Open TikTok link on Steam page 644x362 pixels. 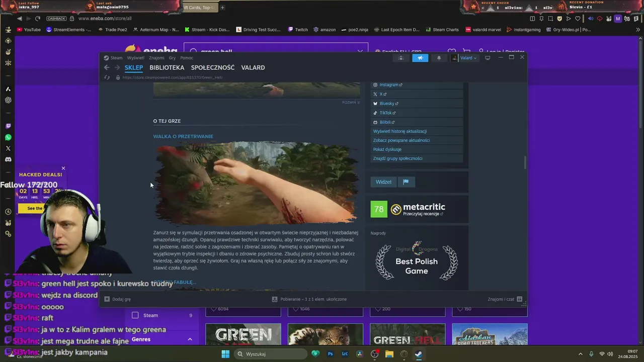click(x=384, y=113)
